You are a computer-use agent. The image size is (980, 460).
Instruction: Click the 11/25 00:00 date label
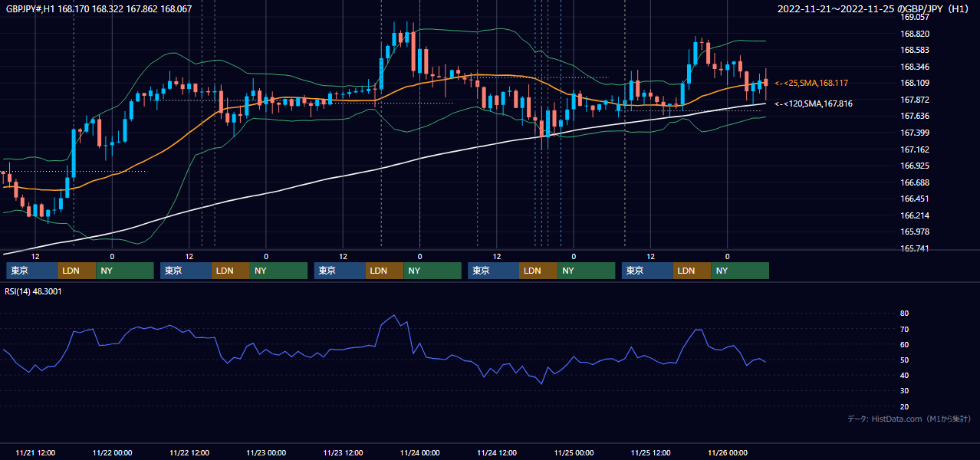[x=574, y=452]
